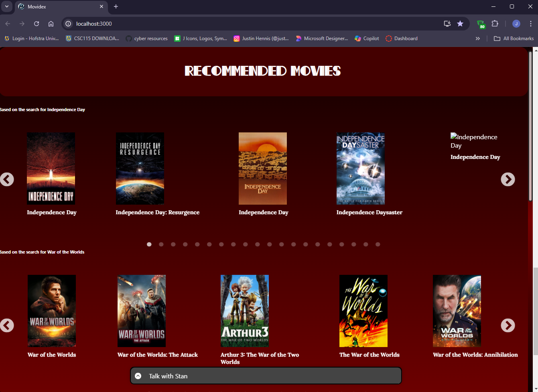Select the Movidex tab

tap(61, 7)
